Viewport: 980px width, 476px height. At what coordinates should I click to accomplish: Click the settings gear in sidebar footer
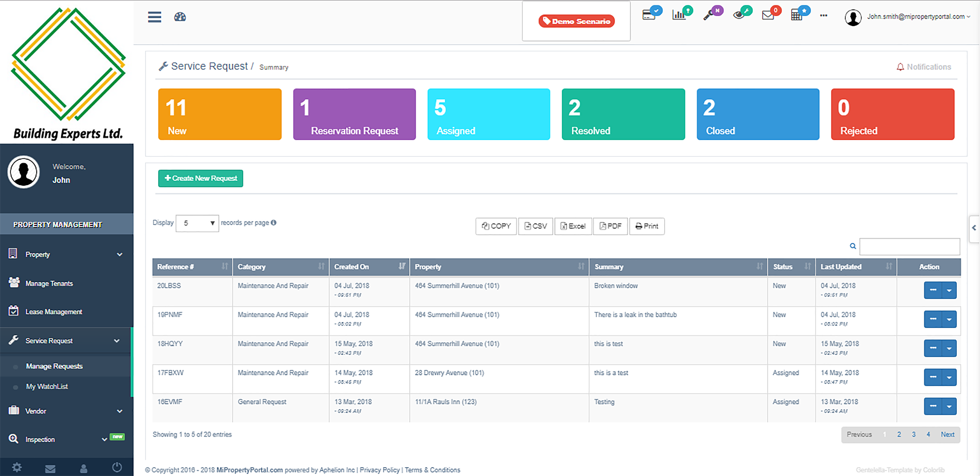(17, 468)
